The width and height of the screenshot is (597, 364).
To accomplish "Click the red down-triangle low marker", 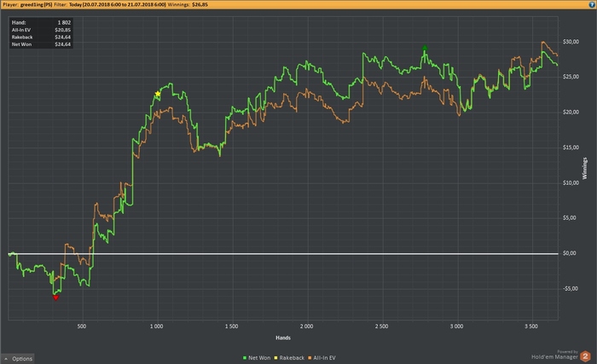I will point(55,298).
